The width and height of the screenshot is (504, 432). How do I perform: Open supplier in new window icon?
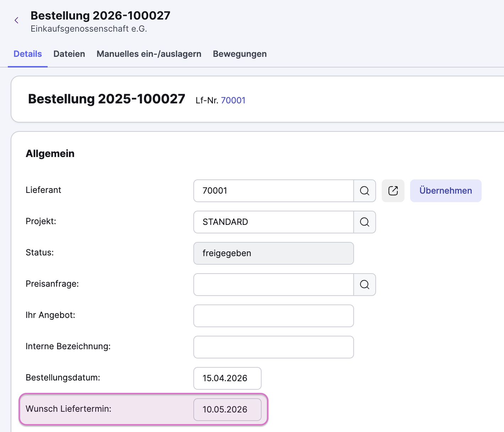click(393, 191)
